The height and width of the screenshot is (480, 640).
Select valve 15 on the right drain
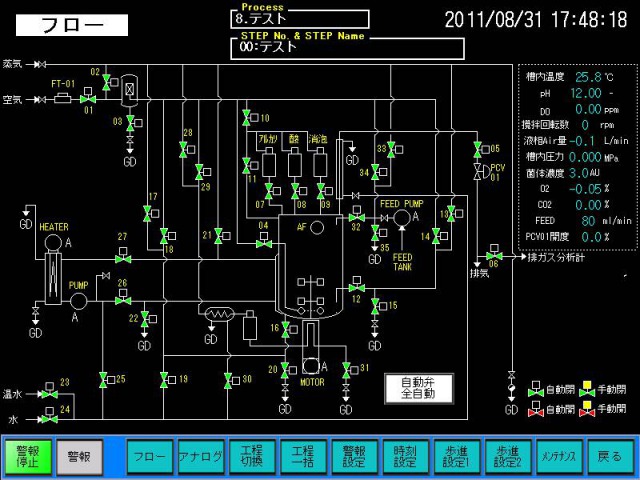[378, 306]
